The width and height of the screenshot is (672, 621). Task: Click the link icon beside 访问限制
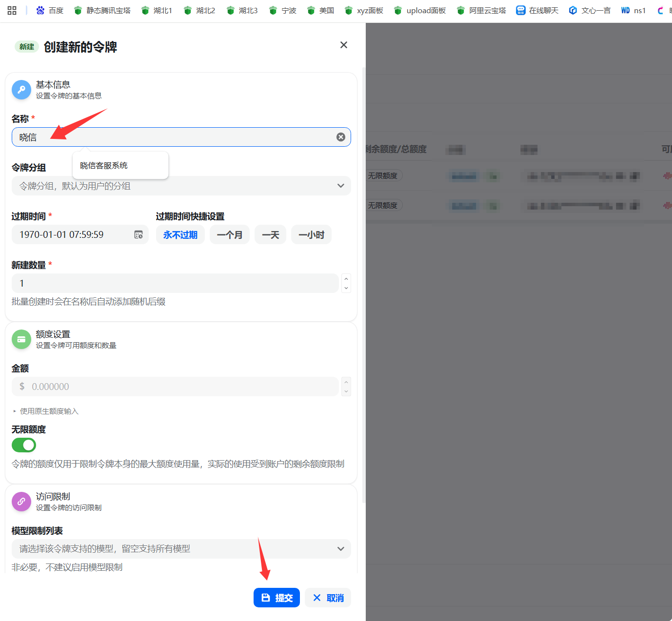(21, 502)
